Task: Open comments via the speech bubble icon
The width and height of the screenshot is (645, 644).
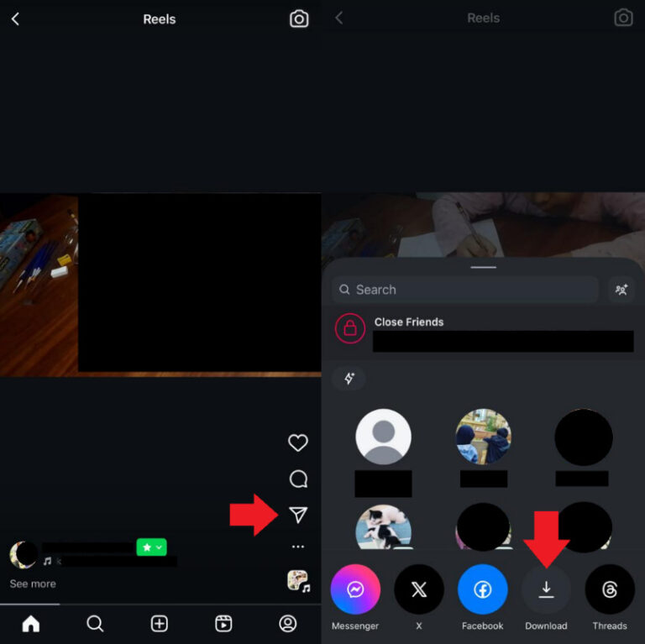Action: pos(298,479)
